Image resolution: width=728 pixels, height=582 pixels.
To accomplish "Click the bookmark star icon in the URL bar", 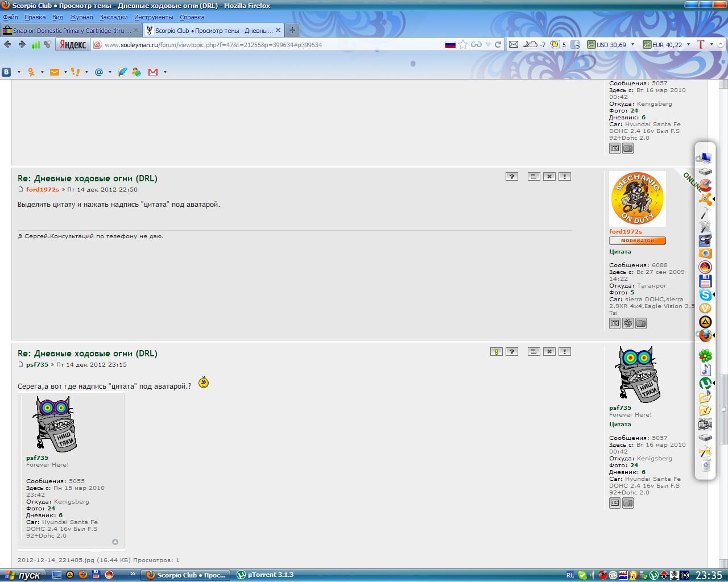I will [463, 44].
